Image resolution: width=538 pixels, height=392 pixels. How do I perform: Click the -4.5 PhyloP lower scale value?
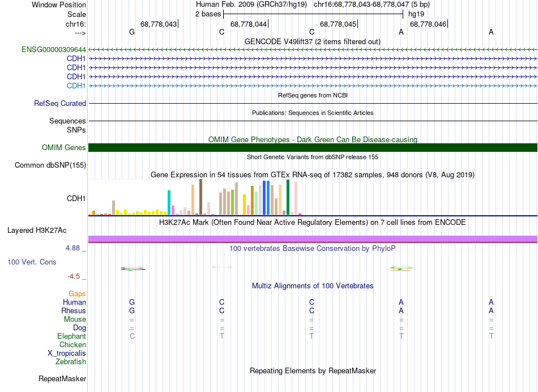(74, 276)
